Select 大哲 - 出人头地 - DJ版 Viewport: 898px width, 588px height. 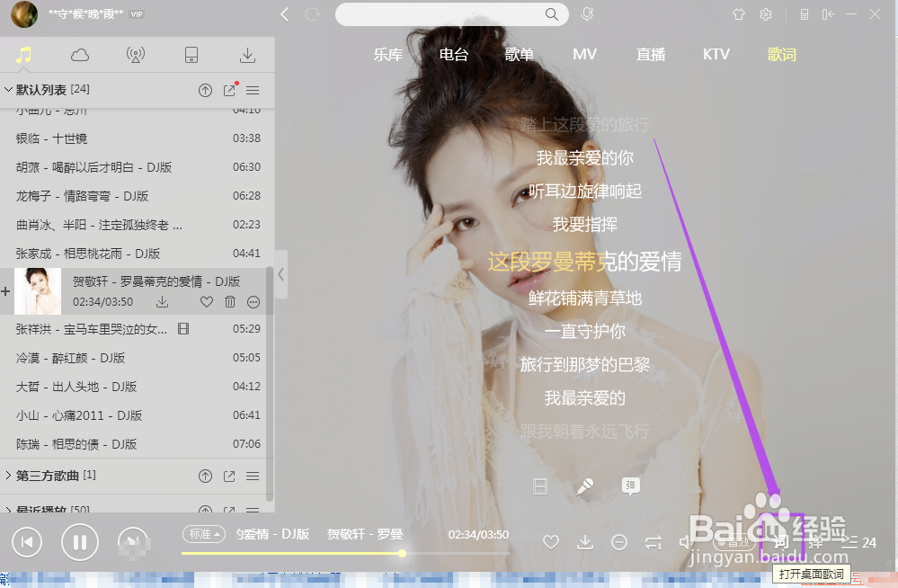138,387
